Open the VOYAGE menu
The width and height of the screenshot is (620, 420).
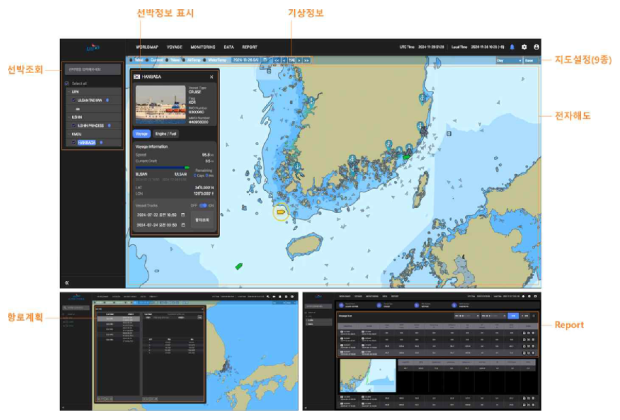click(x=175, y=47)
